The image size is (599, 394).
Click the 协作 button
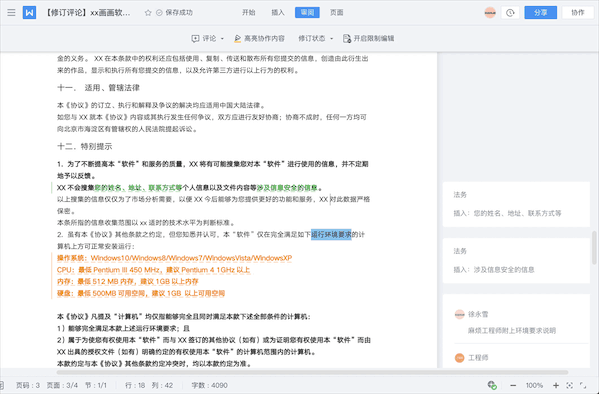tap(578, 13)
